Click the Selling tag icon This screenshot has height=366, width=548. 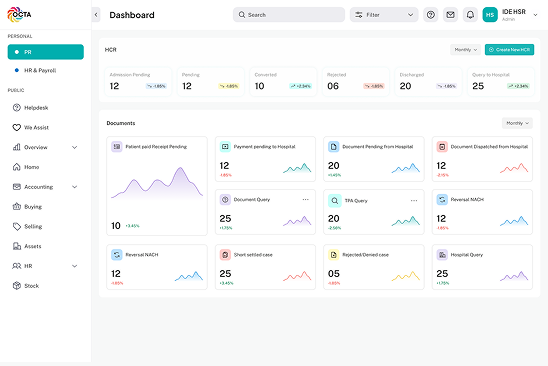pos(16,227)
